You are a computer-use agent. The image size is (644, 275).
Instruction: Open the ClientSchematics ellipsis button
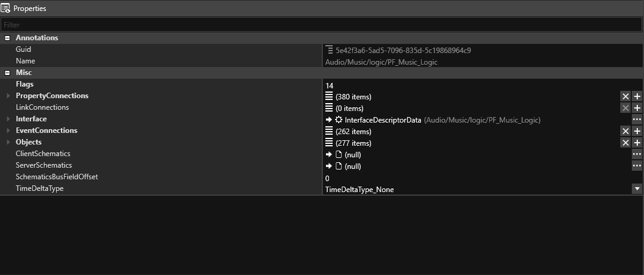tap(637, 154)
